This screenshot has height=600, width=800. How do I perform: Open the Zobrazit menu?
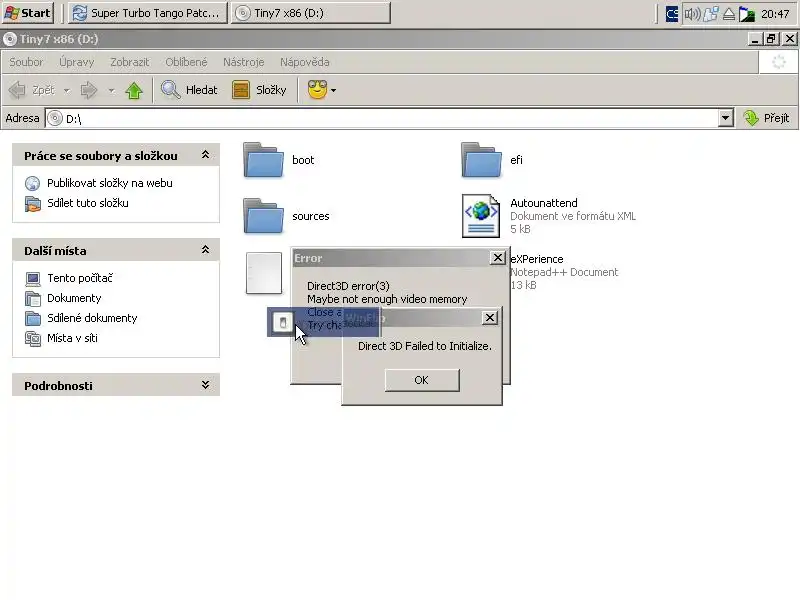click(x=130, y=62)
